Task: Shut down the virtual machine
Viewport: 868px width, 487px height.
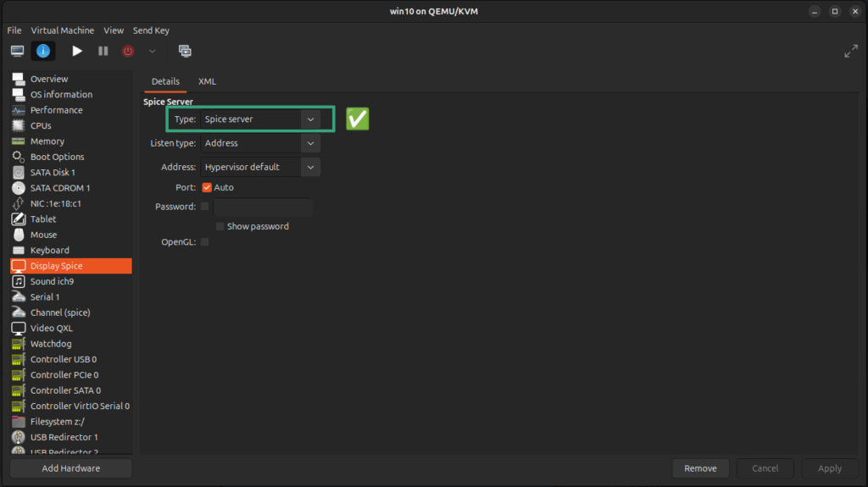Action: [128, 51]
